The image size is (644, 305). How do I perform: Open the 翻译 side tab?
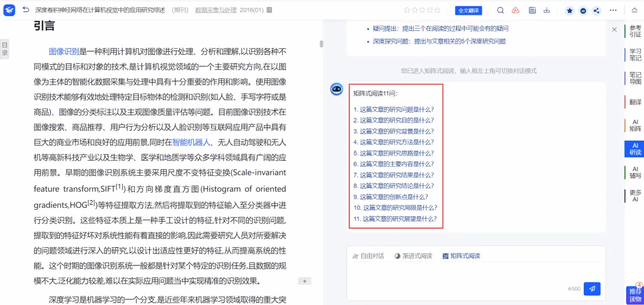click(x=635, y=102)
